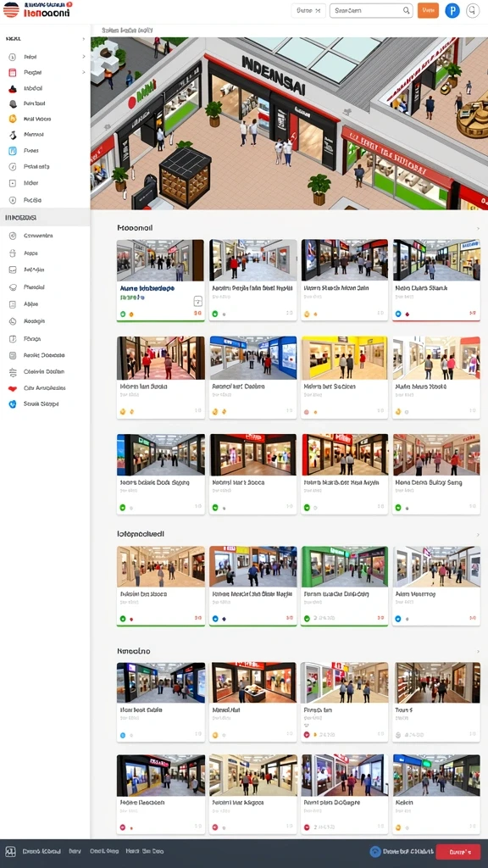Open the thumbnail showing a bright green storefront

(x=344, y=567)
